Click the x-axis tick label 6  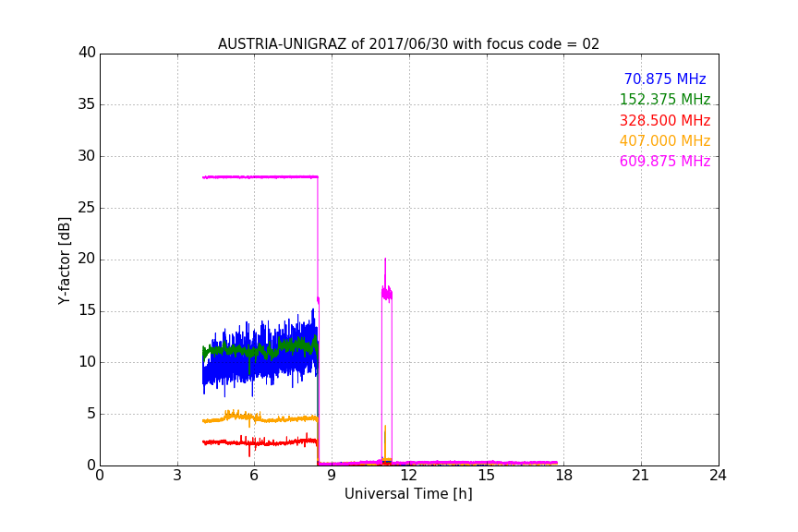click(x=254, y=476)
